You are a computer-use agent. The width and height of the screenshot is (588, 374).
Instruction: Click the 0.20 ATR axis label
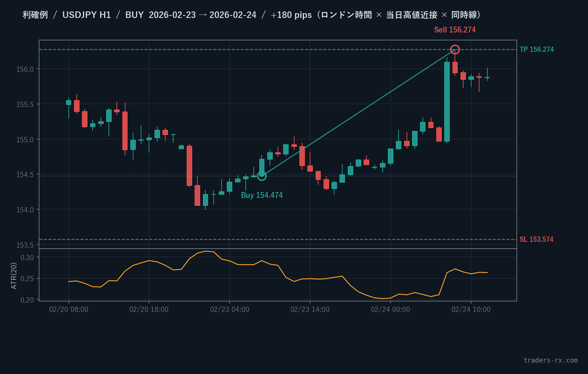(x=27, y=300)
